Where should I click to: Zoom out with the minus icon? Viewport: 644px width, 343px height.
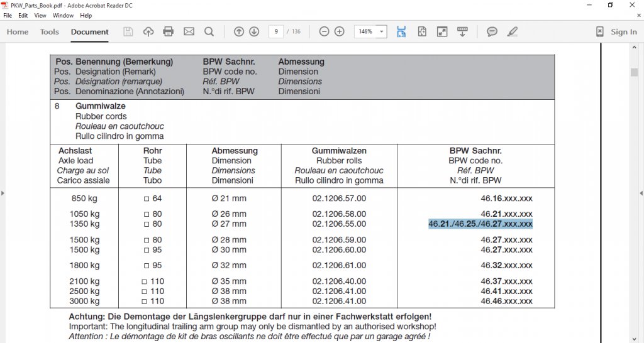click(x=324, y=31)
